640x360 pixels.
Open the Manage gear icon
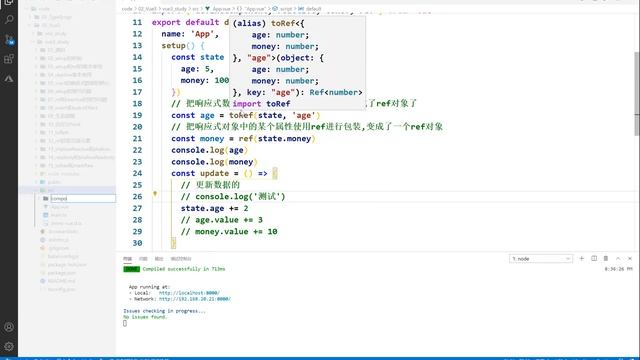click(9, 347)
